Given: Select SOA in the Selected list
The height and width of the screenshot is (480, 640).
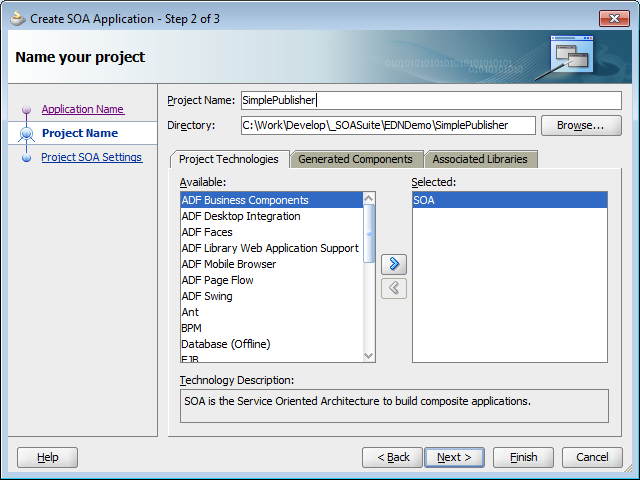Looking at the screenshot, I should click(x=509, y=200).
